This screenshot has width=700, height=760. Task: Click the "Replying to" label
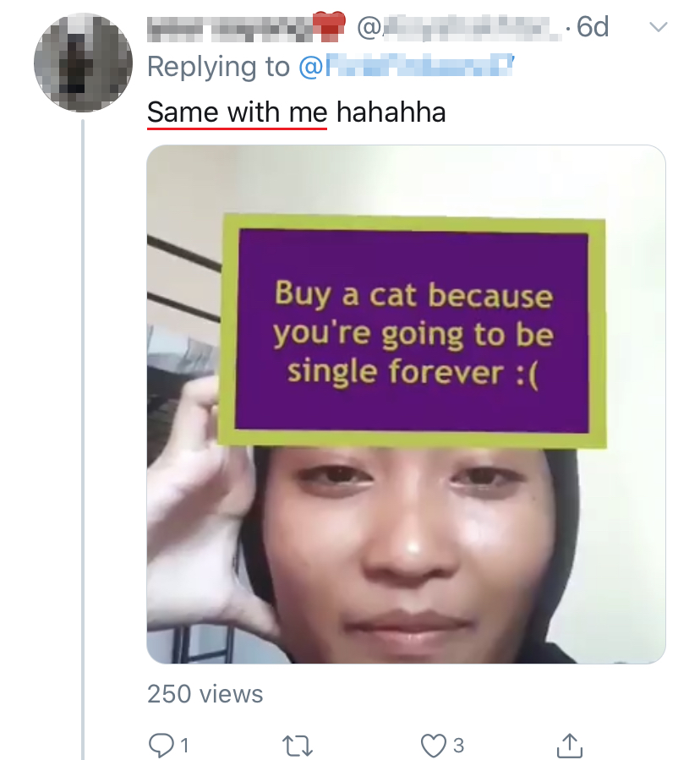pos(218,67)
